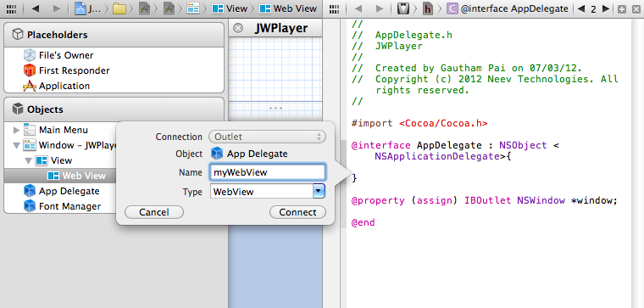Go forward in the assistant editor jump bar
This screenshot has height=308, width=644.
click(380, 8)
